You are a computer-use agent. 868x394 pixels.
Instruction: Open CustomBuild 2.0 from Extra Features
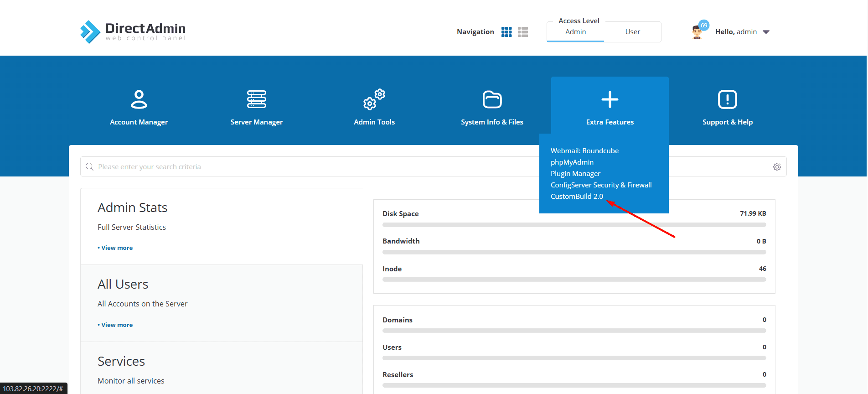577,197
